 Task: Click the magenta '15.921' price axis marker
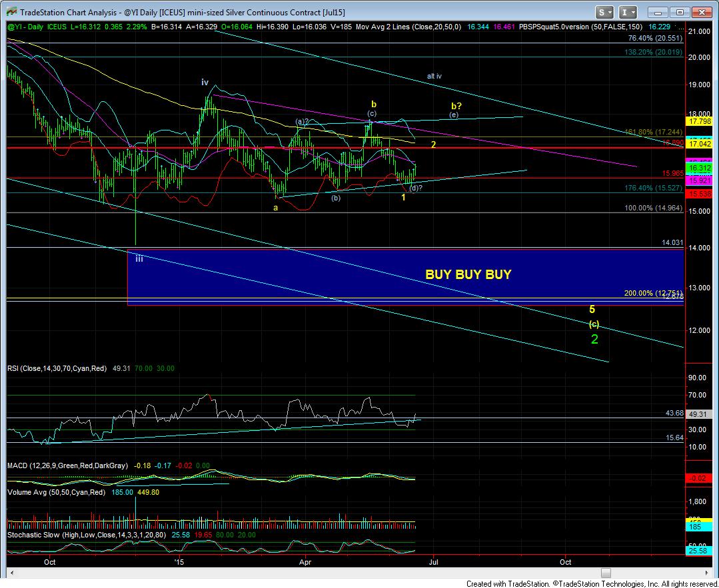tap(698, 181)
